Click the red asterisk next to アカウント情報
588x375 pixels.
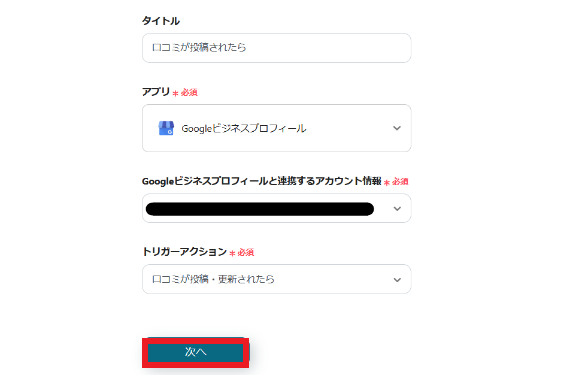click(386, 183)
